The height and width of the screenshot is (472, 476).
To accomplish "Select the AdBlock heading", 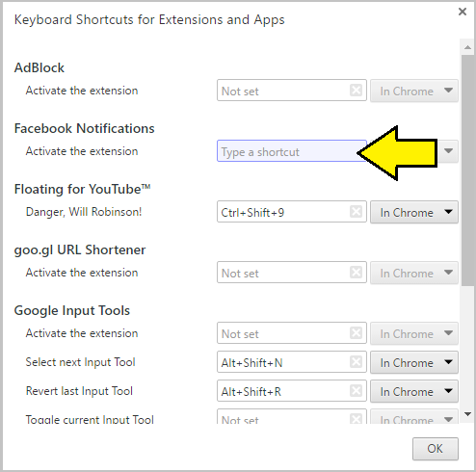I will tap(40, 67).
